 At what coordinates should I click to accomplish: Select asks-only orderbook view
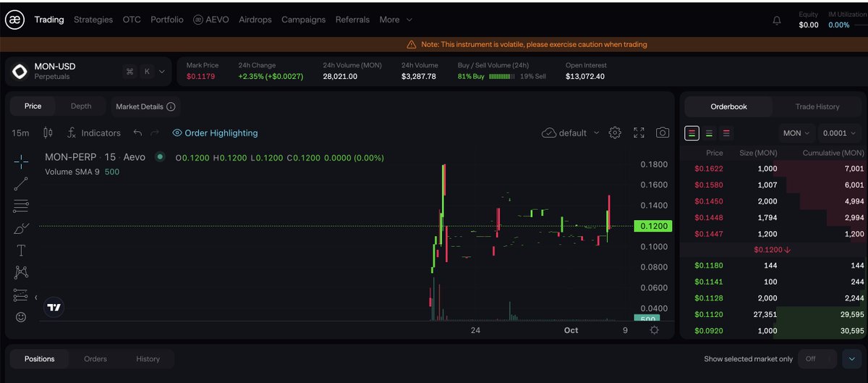pos(726,133)
